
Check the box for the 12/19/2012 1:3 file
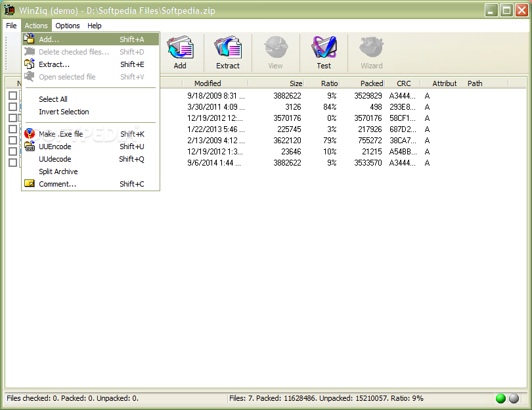[13, 152]
